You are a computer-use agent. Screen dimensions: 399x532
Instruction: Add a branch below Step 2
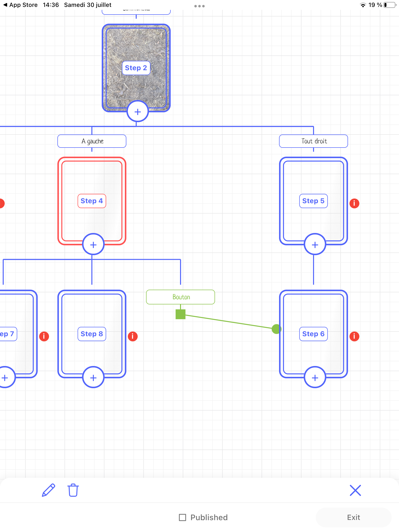pos(138,112)
